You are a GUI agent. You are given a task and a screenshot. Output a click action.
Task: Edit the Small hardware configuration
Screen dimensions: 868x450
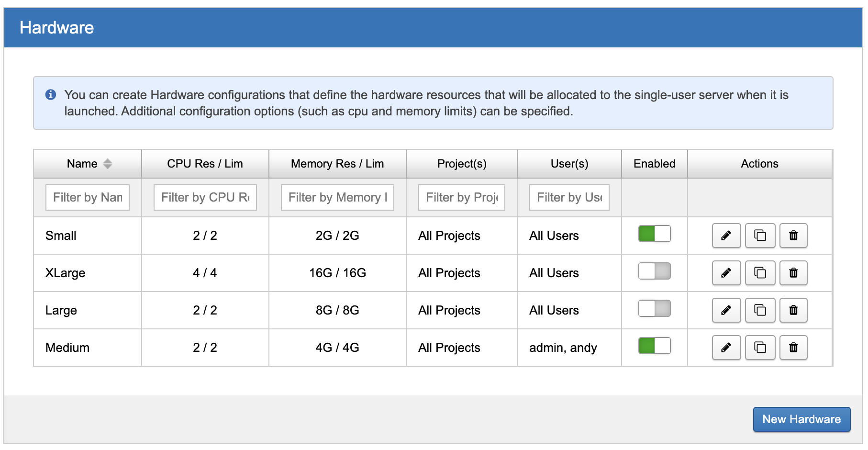726,236
